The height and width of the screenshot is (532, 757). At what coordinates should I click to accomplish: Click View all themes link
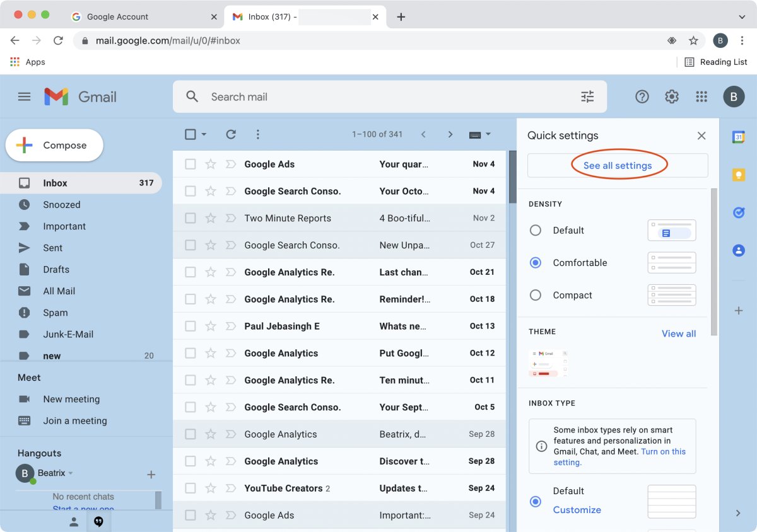[678, 333]
